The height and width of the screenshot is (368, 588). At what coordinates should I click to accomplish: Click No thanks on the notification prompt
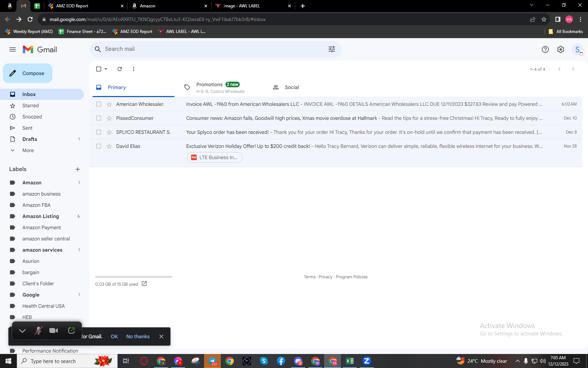[x=138, y=336]
